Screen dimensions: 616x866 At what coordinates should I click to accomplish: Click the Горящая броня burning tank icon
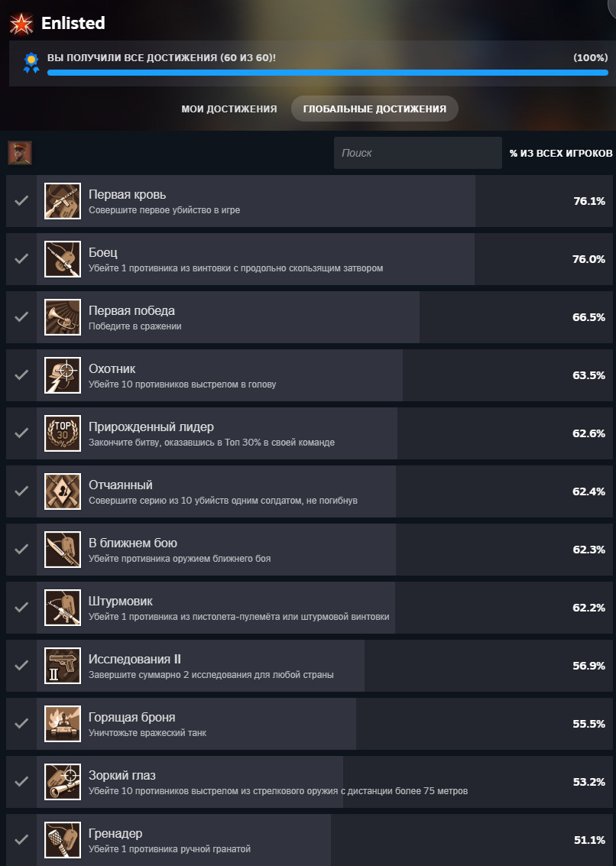(63, 724)
